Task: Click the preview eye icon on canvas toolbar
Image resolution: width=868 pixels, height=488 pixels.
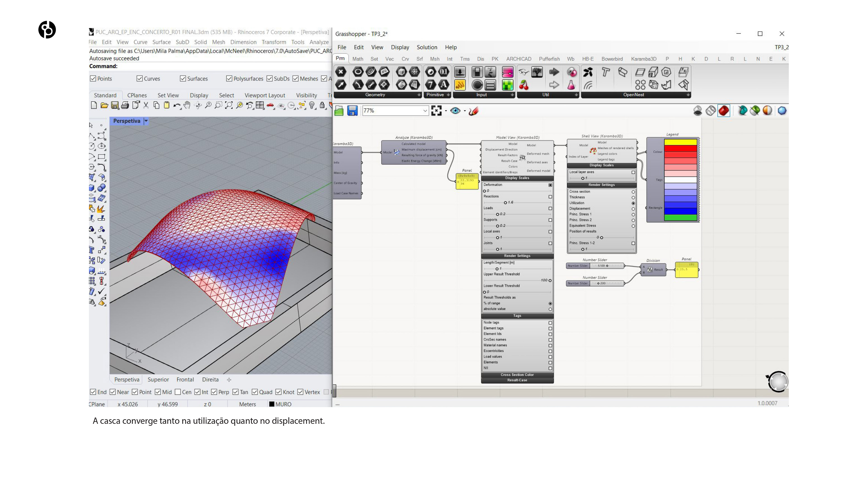Action: (455, 111)
